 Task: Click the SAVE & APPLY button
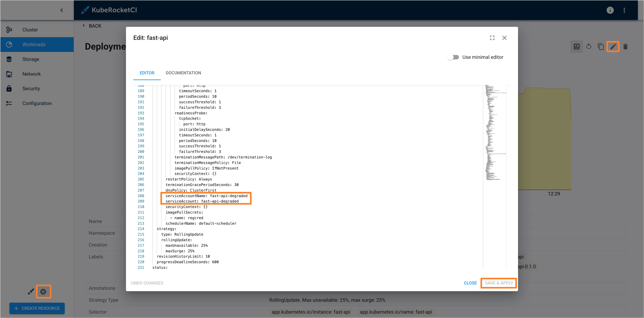click(499, 283)
